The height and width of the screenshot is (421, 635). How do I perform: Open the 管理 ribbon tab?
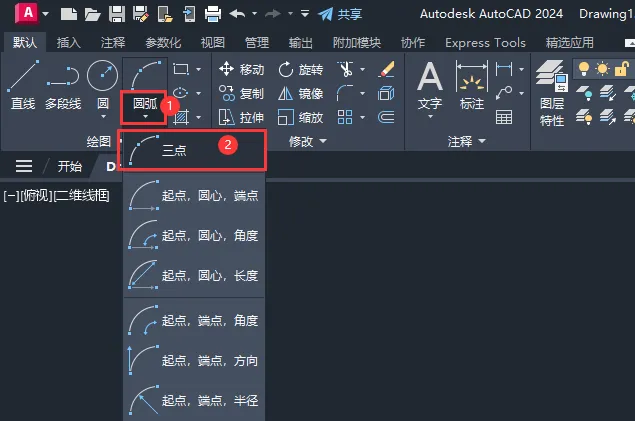click(257, 42)
